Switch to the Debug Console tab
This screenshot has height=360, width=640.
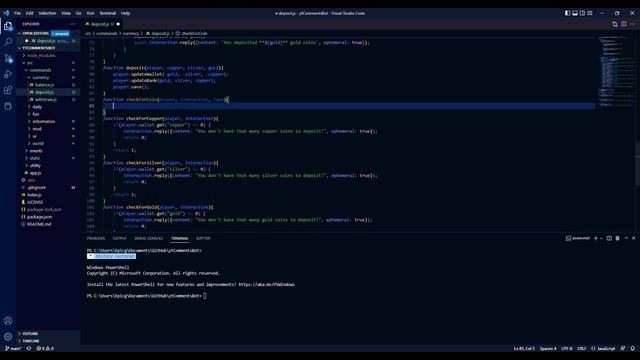(149, 238)
